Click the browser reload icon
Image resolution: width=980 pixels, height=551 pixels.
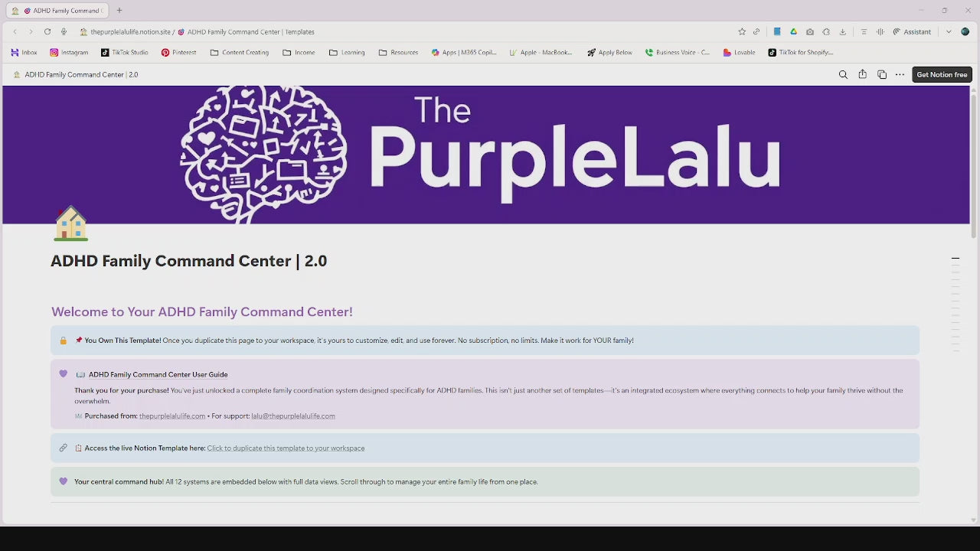[x=47, y=32]
